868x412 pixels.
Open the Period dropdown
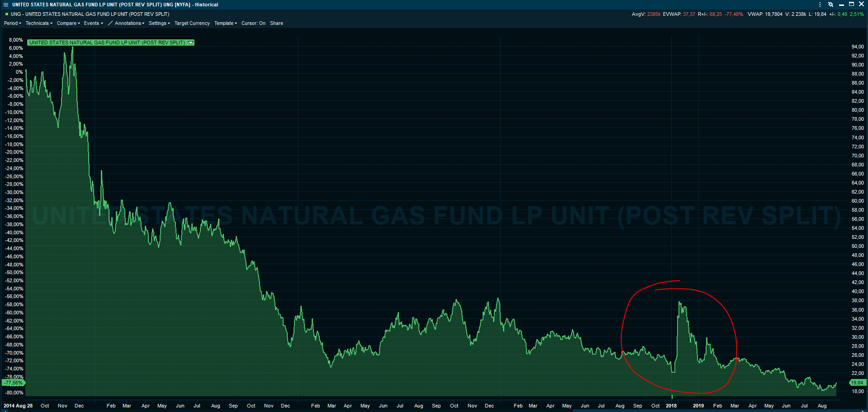click(x=13, y=23)
